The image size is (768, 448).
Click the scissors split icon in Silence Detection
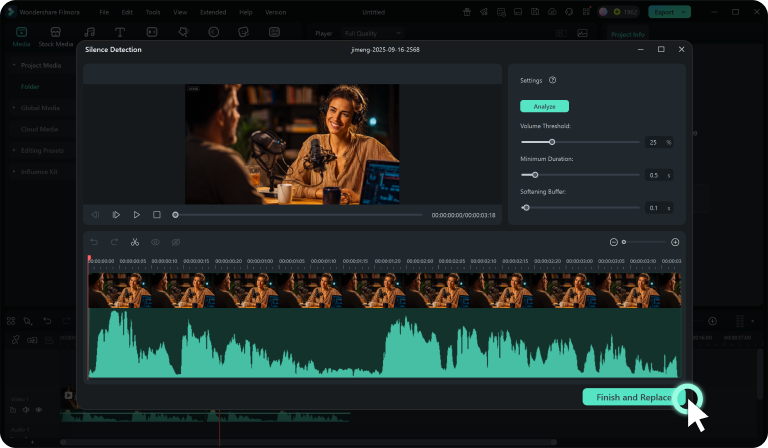click(135, 242)
